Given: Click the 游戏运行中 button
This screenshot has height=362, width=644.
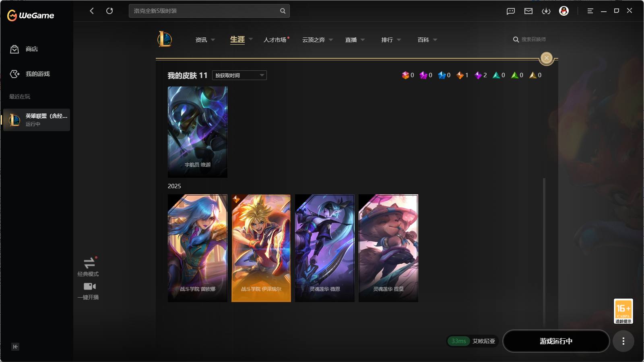Looking at the screenshot, I should point(556,341).
